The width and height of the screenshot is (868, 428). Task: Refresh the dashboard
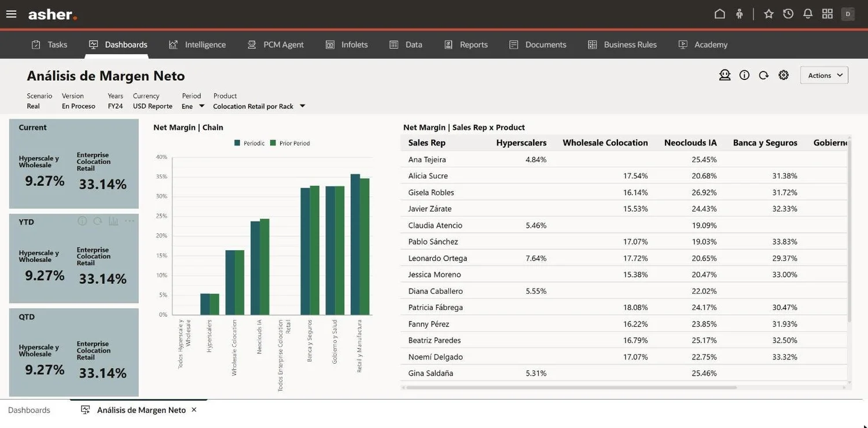coord(764,75)
